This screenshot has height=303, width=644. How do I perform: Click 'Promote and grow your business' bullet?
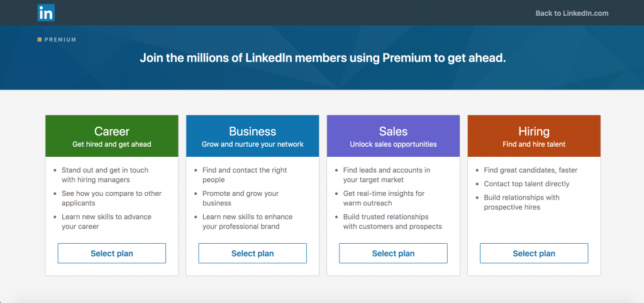(240, 198)
